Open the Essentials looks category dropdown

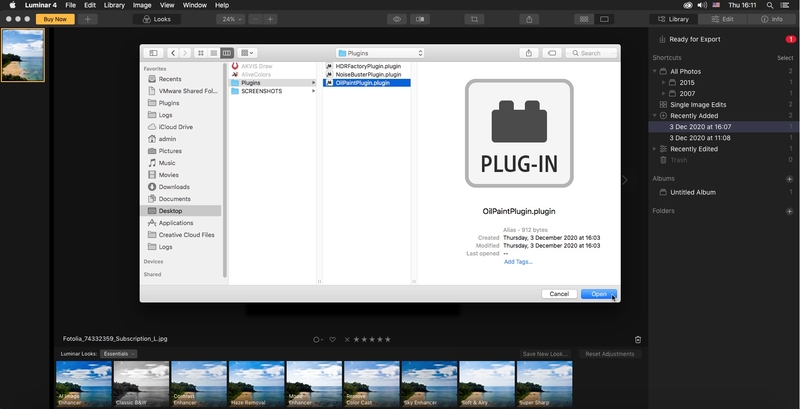tap(118, 354)
